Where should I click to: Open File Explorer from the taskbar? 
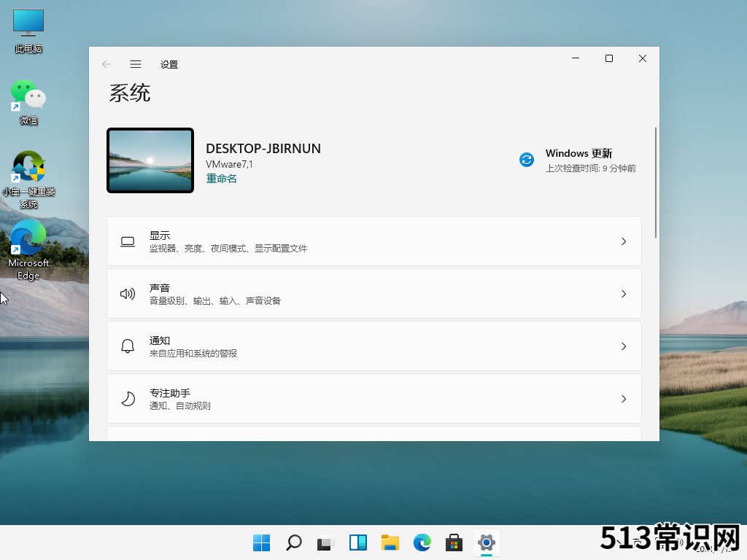(x=390, y=542)
